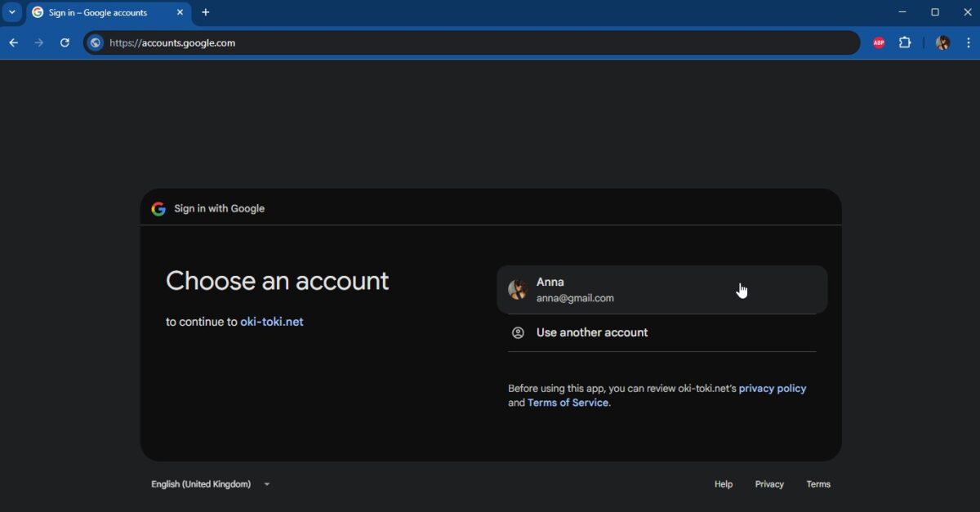Open the AdBlock Plus extension icon

(879, 42)
